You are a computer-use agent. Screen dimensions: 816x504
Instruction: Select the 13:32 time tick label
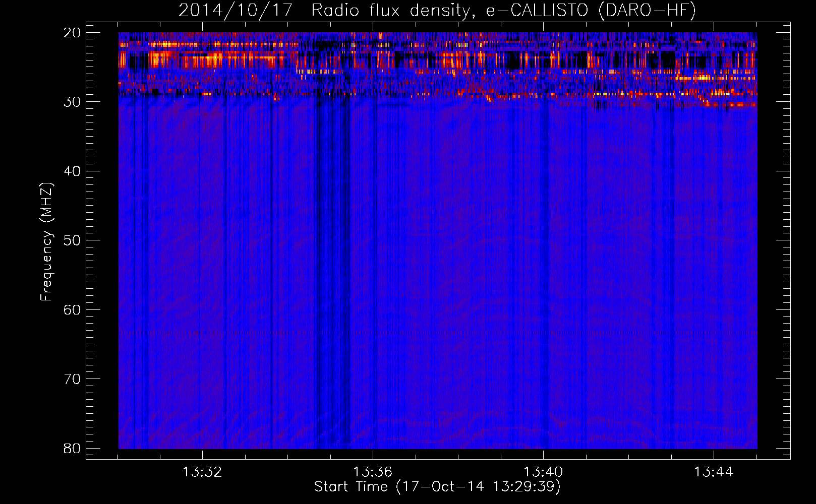[x=202, y=472]
